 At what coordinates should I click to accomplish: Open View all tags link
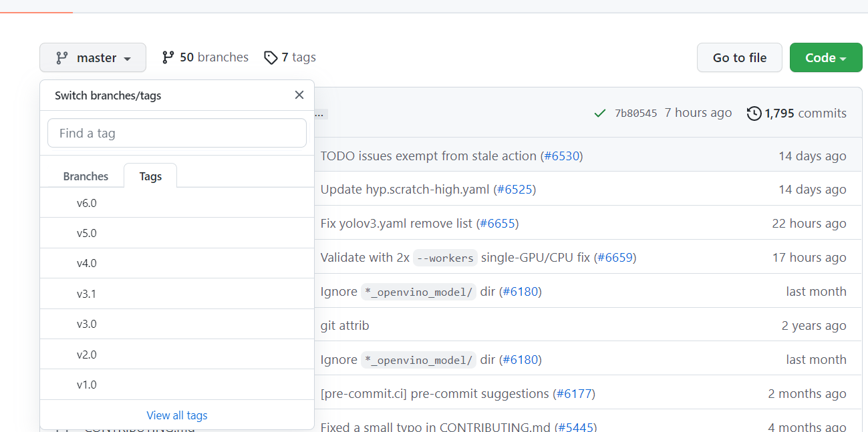177,415
